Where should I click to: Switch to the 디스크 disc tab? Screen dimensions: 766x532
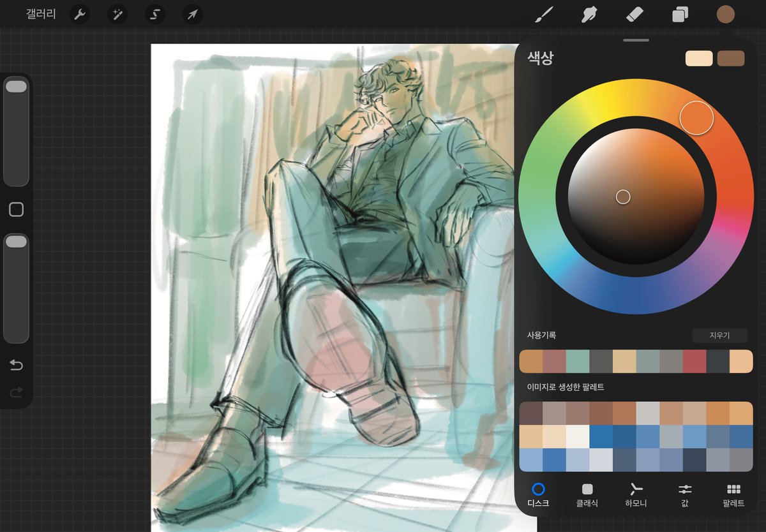coord(538,496)
